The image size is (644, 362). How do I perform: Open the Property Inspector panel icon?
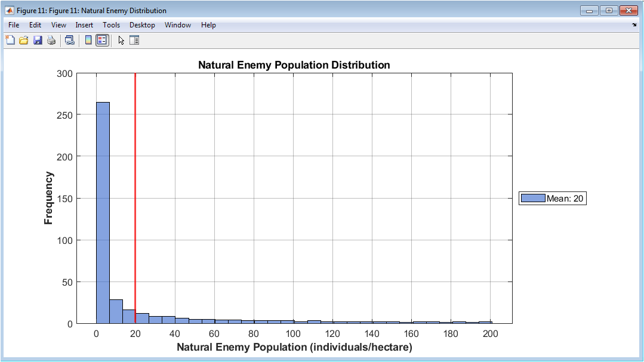coord(134,40)
